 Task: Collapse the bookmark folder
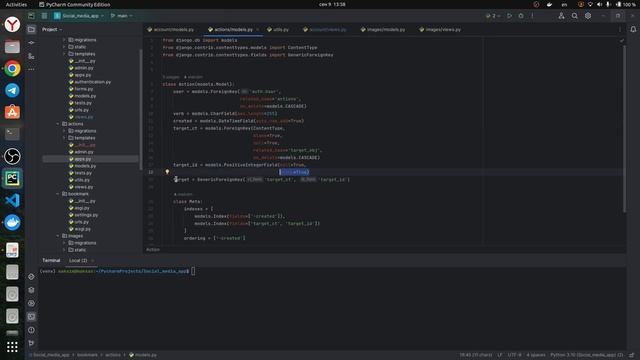coord(58,194)
